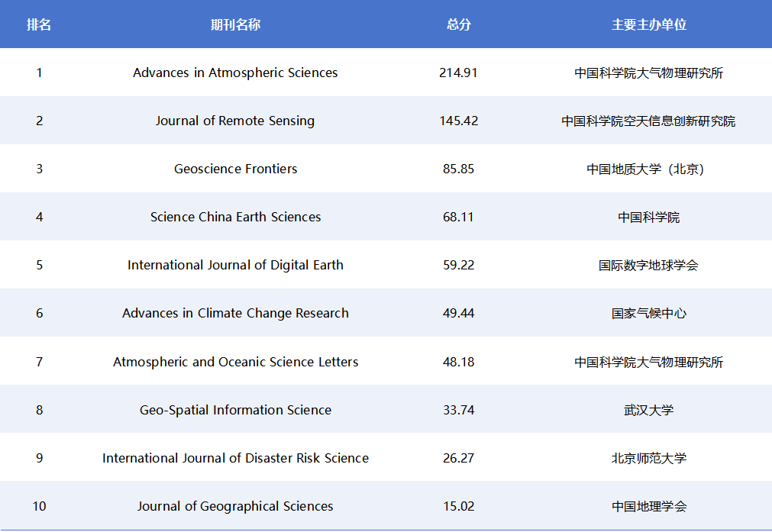
Task: Select International Journal of Disaster Risk Science
Action: (235, 458)
